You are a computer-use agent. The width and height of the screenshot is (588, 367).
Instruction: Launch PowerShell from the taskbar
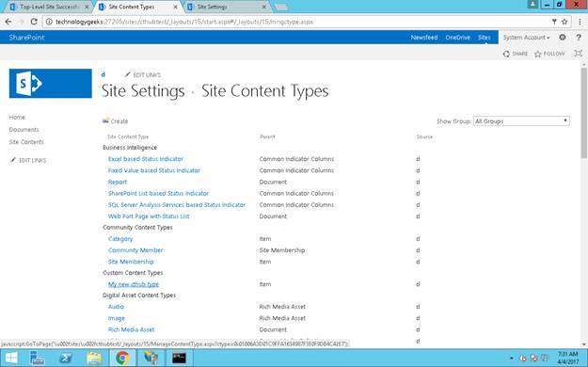(66, 358)
